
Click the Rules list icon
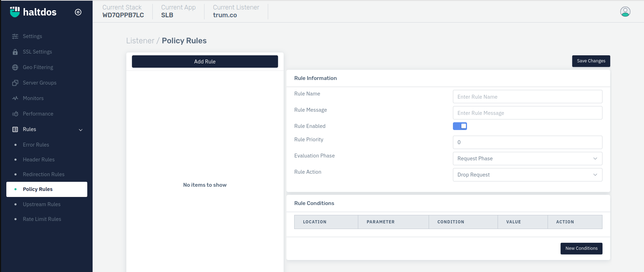(15, 129)
